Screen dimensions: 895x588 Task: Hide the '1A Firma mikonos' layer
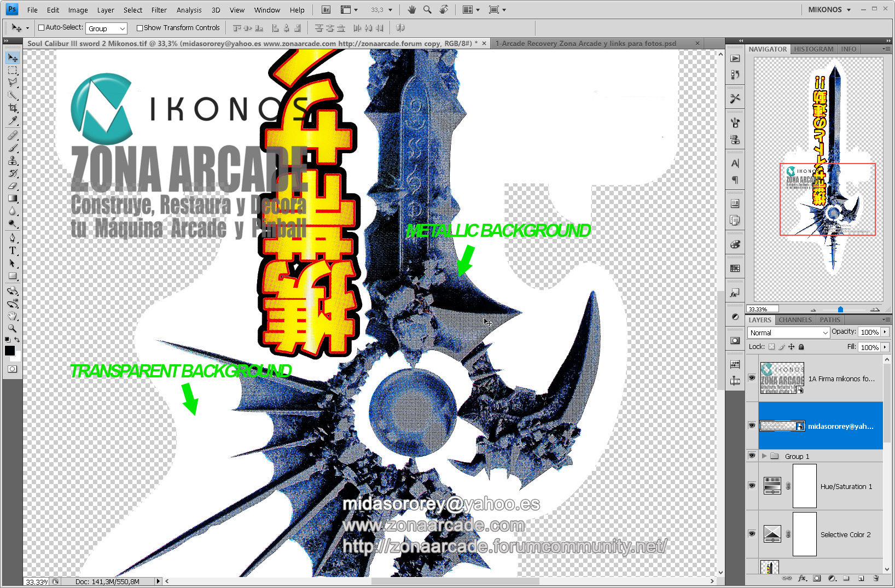pyautogui.click(x=752, y=378)
